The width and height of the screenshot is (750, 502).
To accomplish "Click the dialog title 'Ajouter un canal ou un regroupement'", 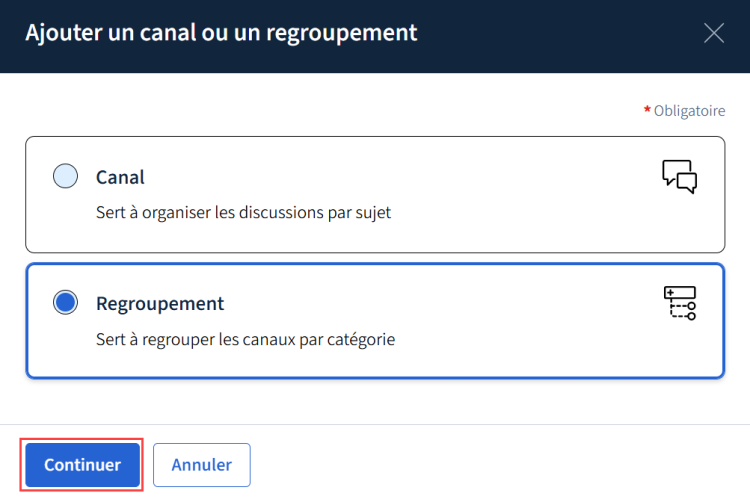I will [x=221, y=33].
